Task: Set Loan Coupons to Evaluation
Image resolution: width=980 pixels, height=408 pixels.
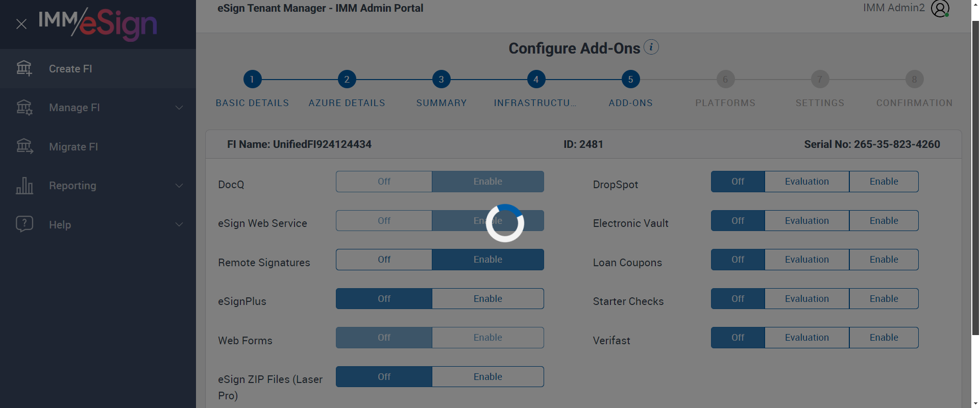Action: (807, 260)
